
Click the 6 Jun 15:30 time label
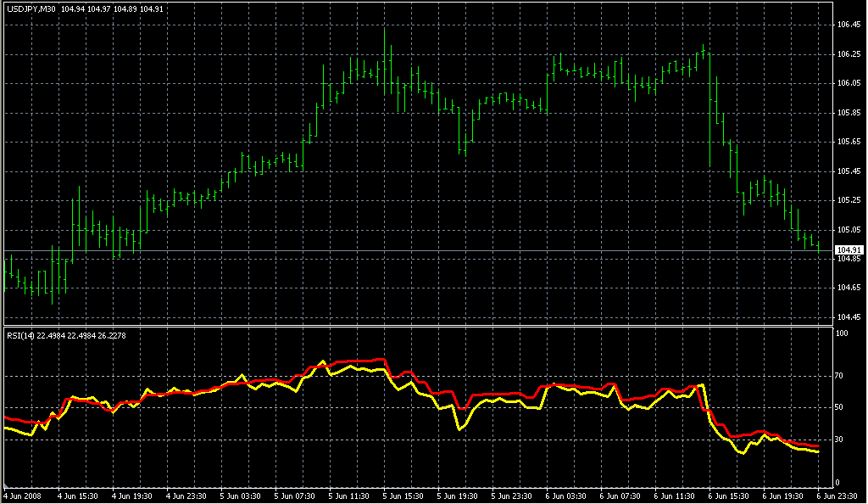(x=729, y=496)
